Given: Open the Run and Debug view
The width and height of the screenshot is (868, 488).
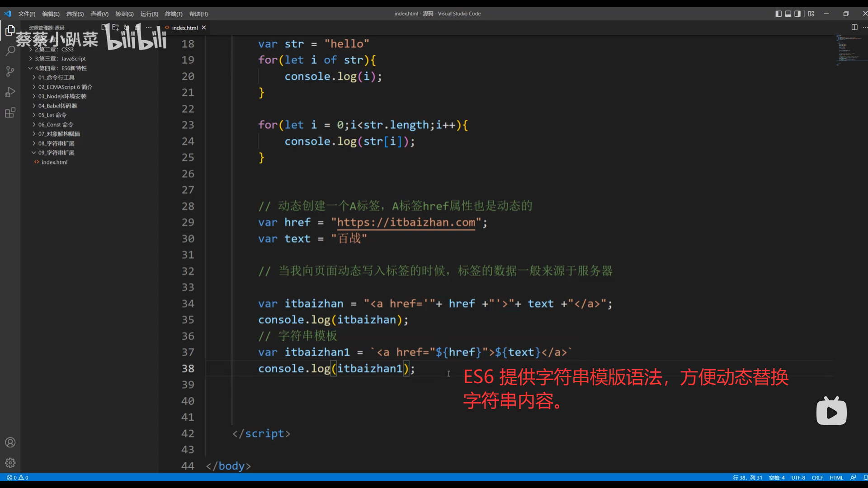Looking at the screenshot, I should coord(10,92).
